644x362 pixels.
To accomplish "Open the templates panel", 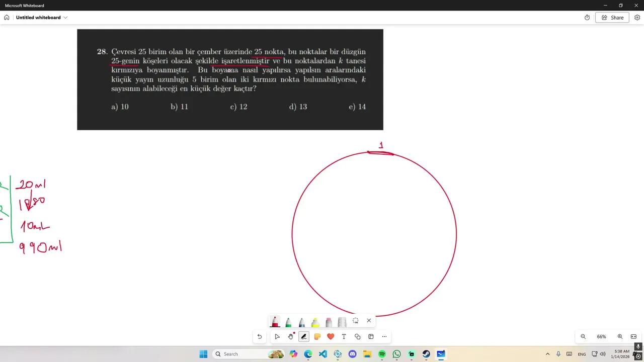I will (371, 336).
